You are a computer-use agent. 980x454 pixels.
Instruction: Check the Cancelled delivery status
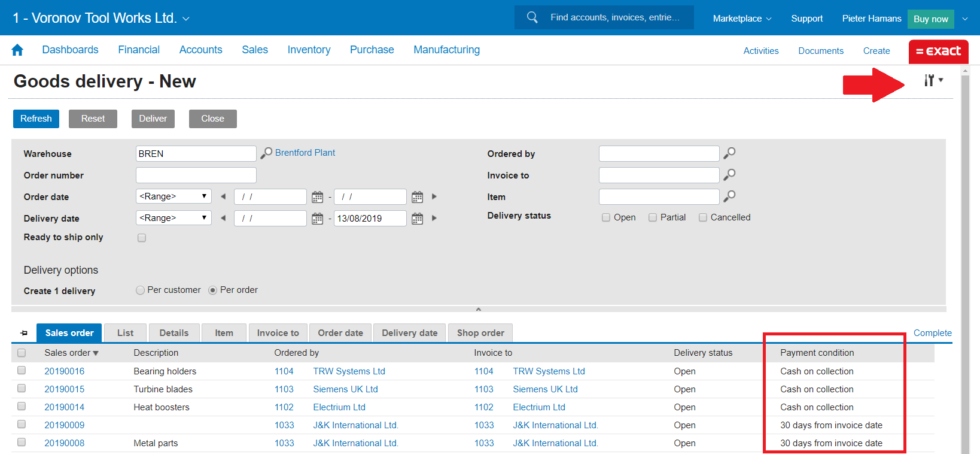coord(703,217)
